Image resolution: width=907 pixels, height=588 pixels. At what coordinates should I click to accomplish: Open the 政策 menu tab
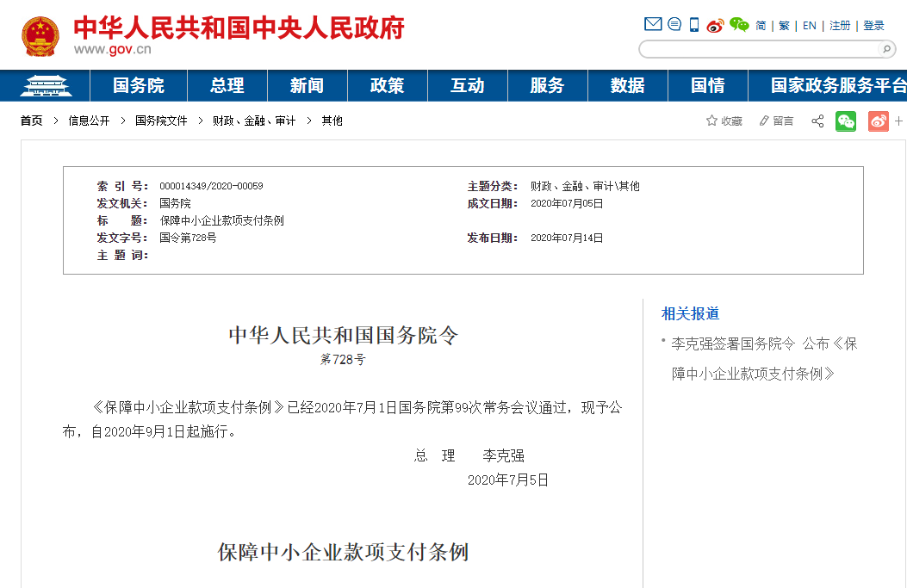[387, 85]
